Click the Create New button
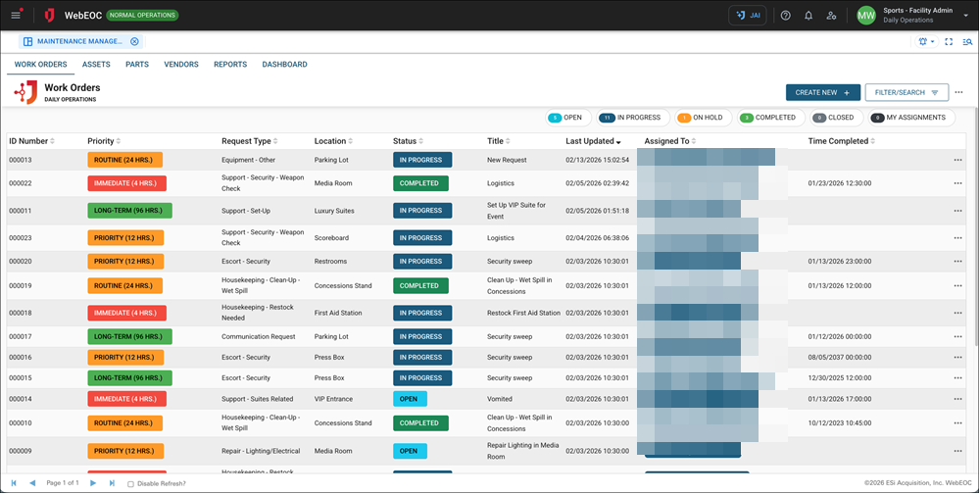 coord(822,92)
